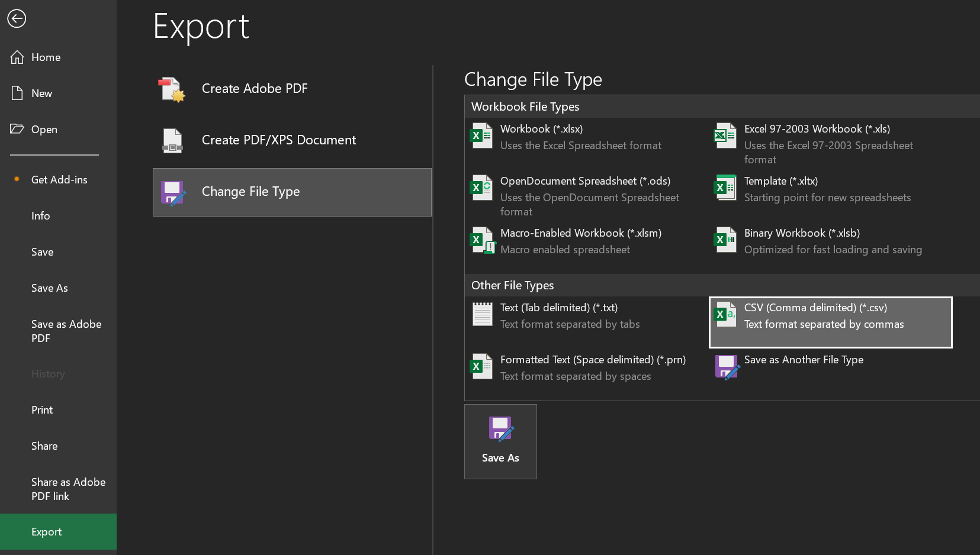Select Formatted Text (Space delimited) (*.prn) label
This screenshot has height=555, width=980.
point(593,360)
